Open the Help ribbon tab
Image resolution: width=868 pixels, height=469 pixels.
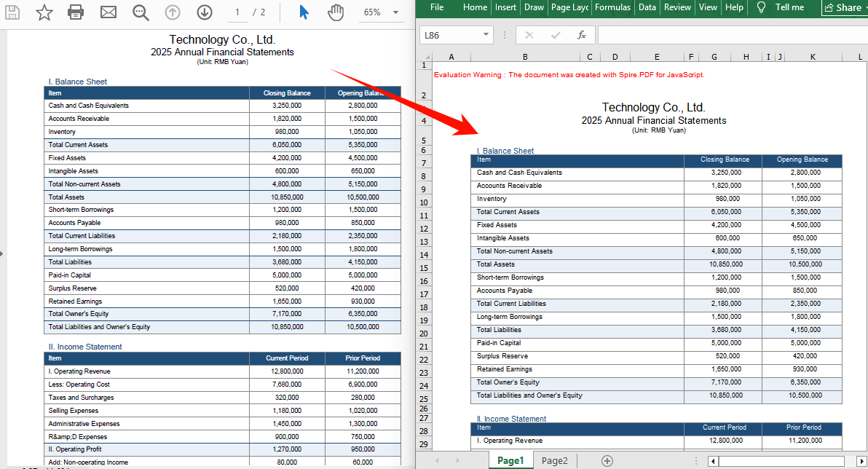[x=734, y=7]
